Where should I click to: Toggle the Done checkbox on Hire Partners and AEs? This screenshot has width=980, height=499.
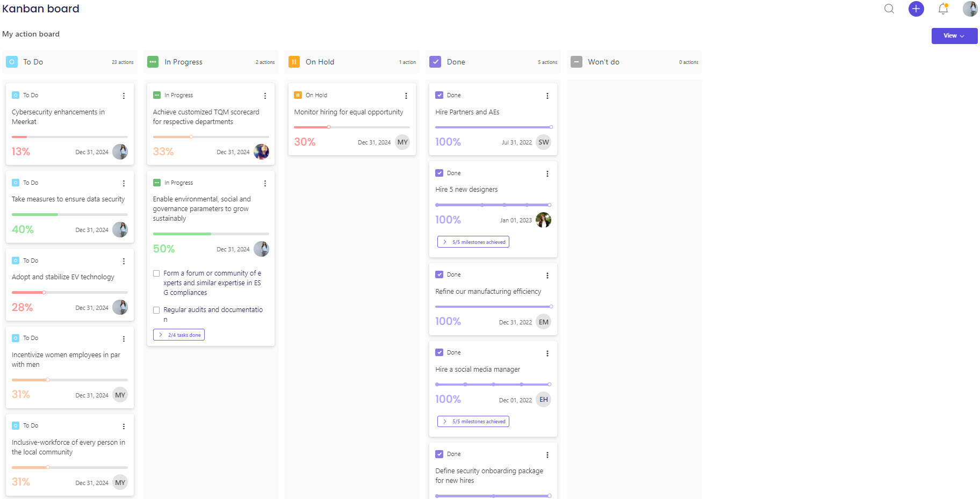tap(439, 95)
